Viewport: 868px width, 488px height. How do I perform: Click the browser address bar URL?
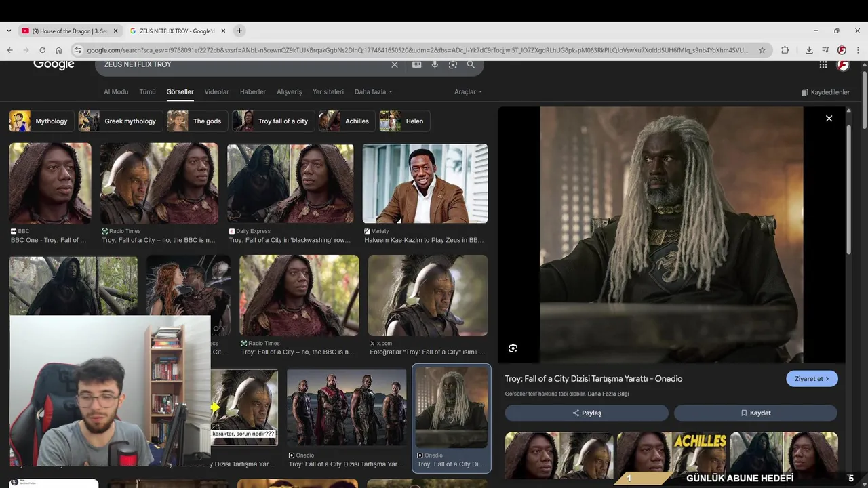[x=417, y=50]
